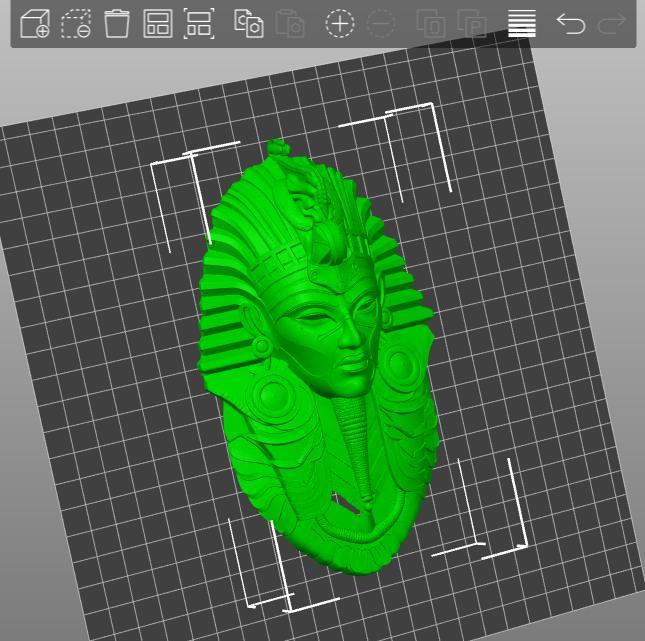Image resolution: width=645 pixels, height=641 pixels.
Task: Arrange all objects on the bed
Action: click(x=158, y=24)
